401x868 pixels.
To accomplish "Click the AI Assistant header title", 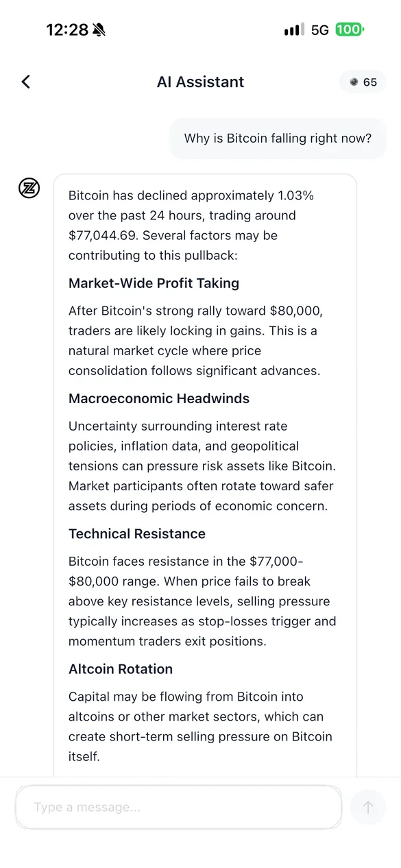I will coord(200,82).
